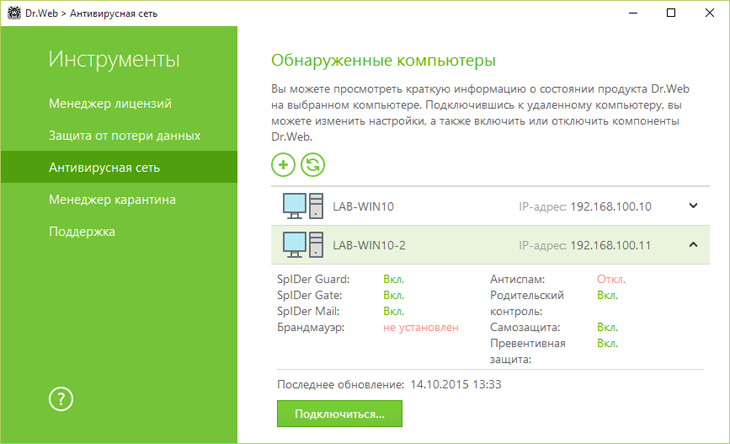Click the Превентивная защита label
This screenshot has height=444, width=730.
click(x=527, y=351)
